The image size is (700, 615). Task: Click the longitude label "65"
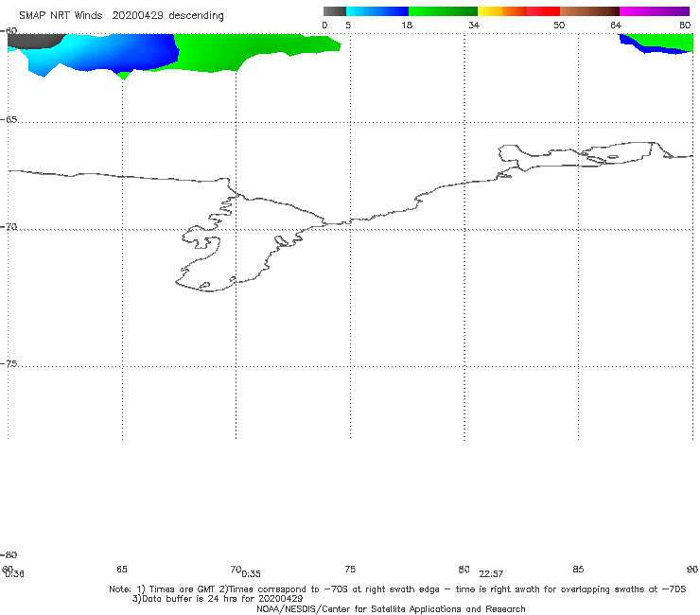(122, 569)
